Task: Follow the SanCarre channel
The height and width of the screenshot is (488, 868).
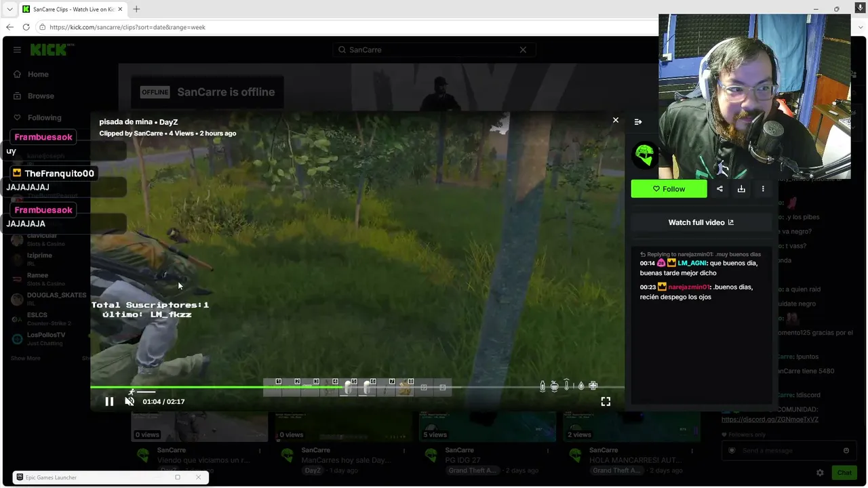Action: 669,189
